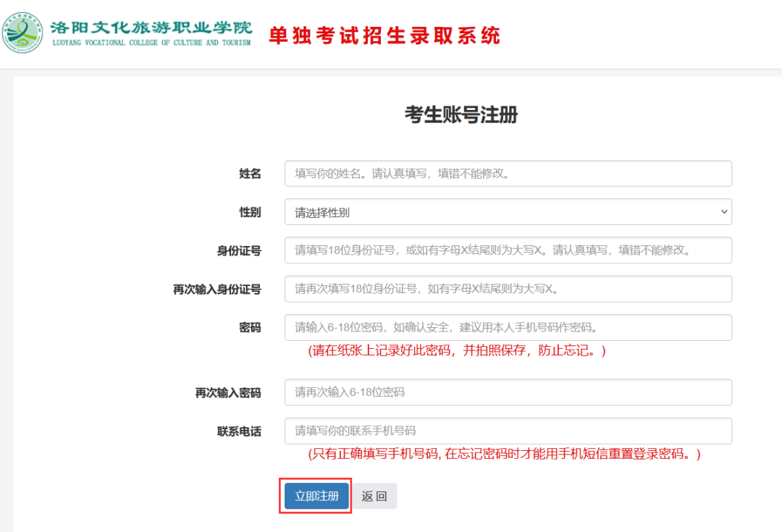The image size is (782, 532).
Task: Click the 再次输入密码 confirm password field
Action: [x=508, y=392]
